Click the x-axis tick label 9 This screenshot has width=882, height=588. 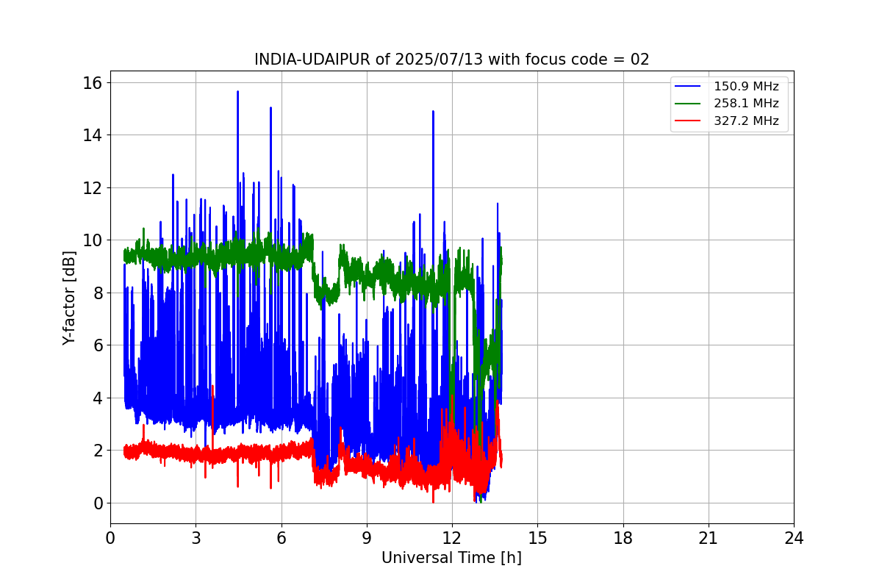[367, 538]
